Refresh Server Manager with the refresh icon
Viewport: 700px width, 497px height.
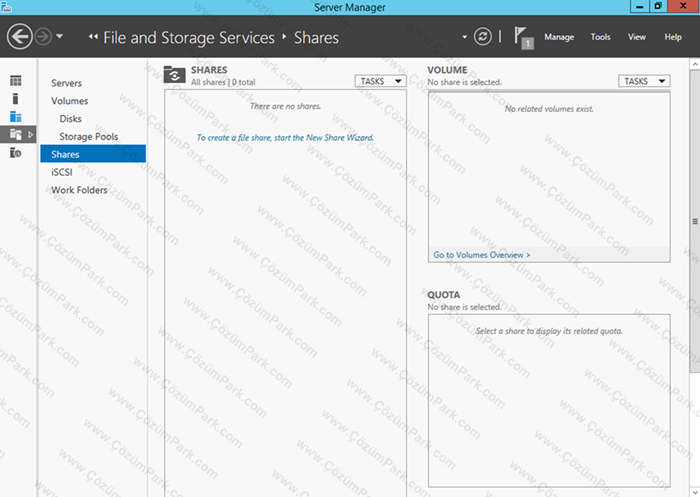coord(483,37)
